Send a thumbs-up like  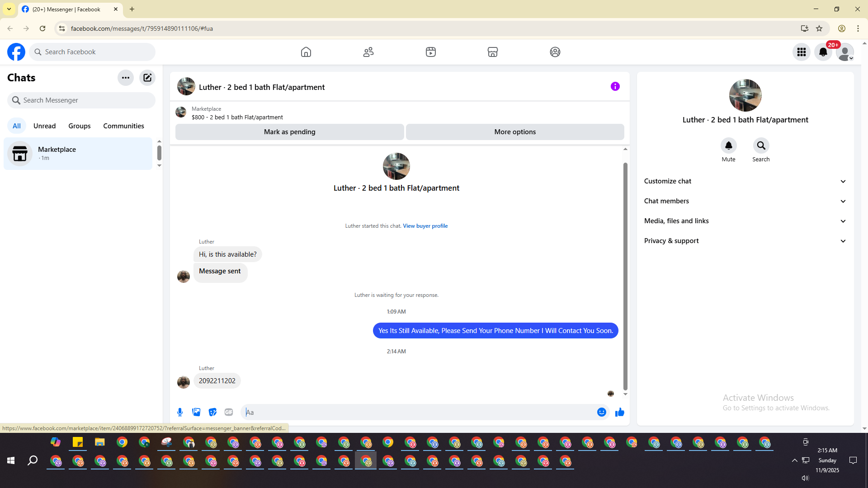pyautogui.click(x=619, y=412)
